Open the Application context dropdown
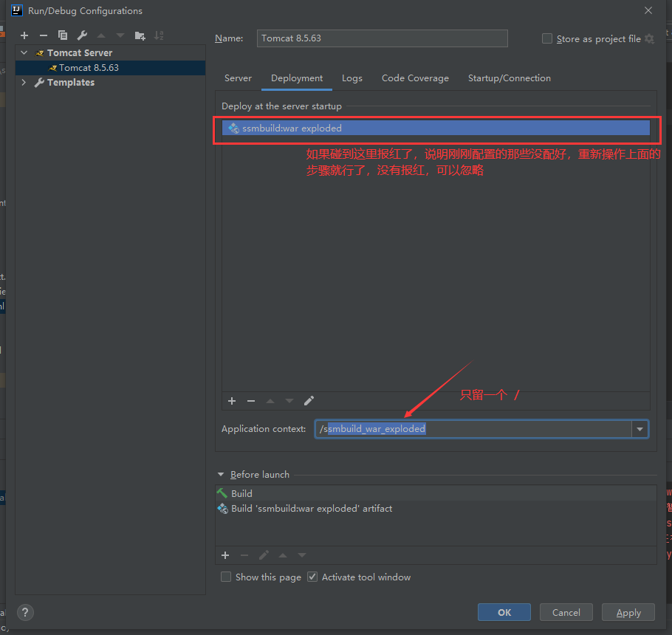Image resolution: width=672 pixels, height=635 pixels. (x=640, y=428)
